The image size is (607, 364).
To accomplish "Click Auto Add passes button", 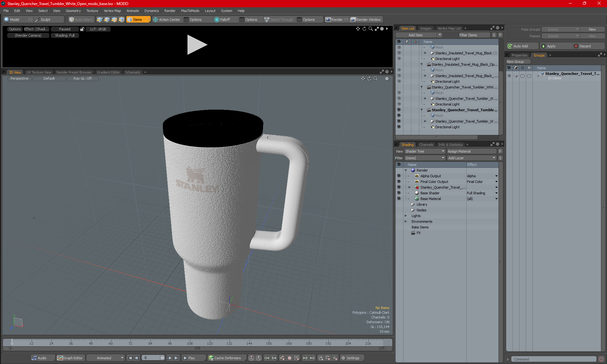I will coord(522,46).
